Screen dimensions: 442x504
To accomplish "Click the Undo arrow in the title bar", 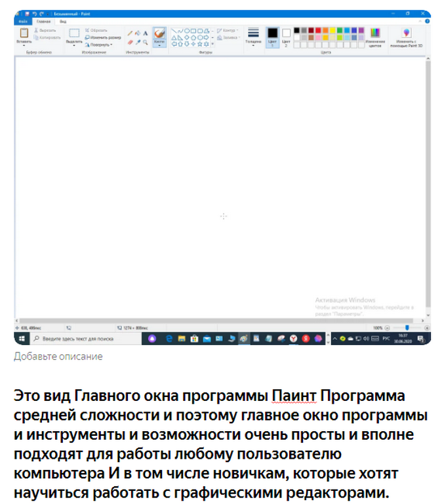I will click(35, 14).
